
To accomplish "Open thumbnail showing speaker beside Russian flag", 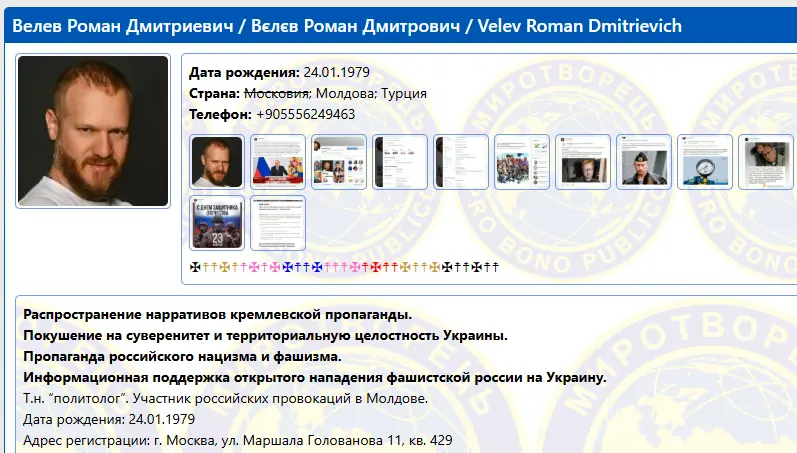I will pos(278,162).
